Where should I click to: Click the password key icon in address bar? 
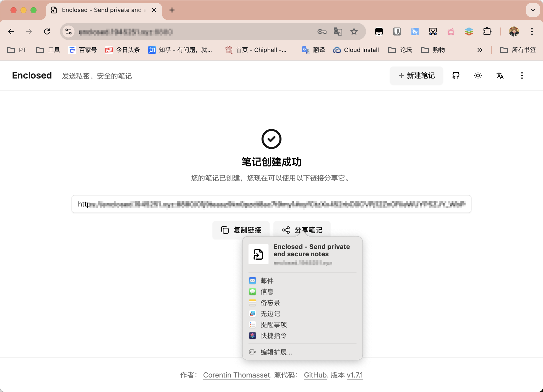coord(322,31)
